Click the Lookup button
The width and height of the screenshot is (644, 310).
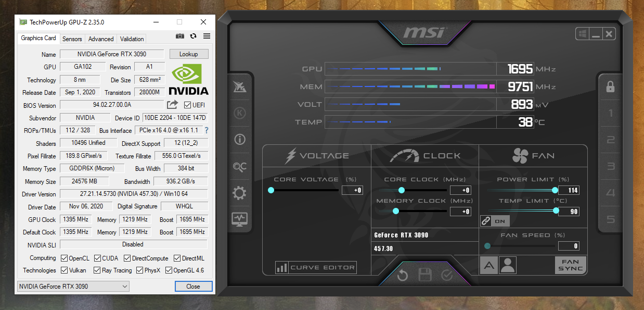coord(188,54)
